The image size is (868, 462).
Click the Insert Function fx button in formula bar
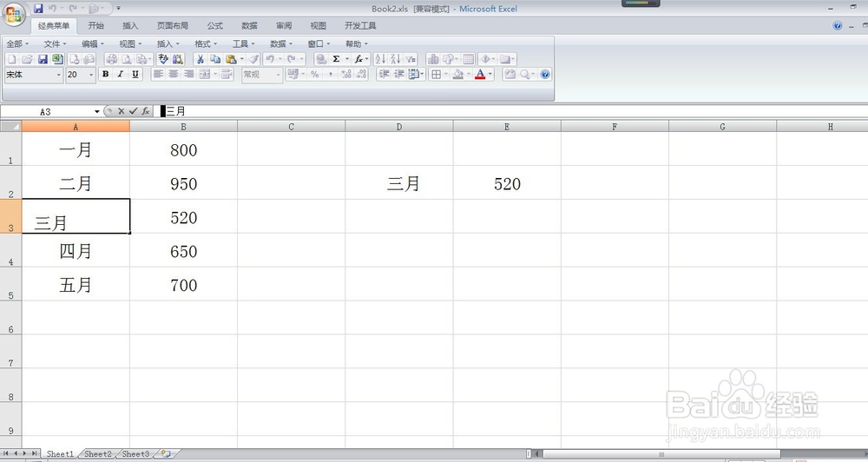click(145, 111)
